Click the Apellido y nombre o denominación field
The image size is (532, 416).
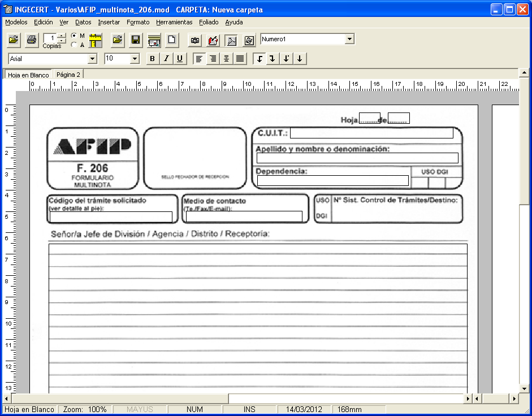(357, 158)
